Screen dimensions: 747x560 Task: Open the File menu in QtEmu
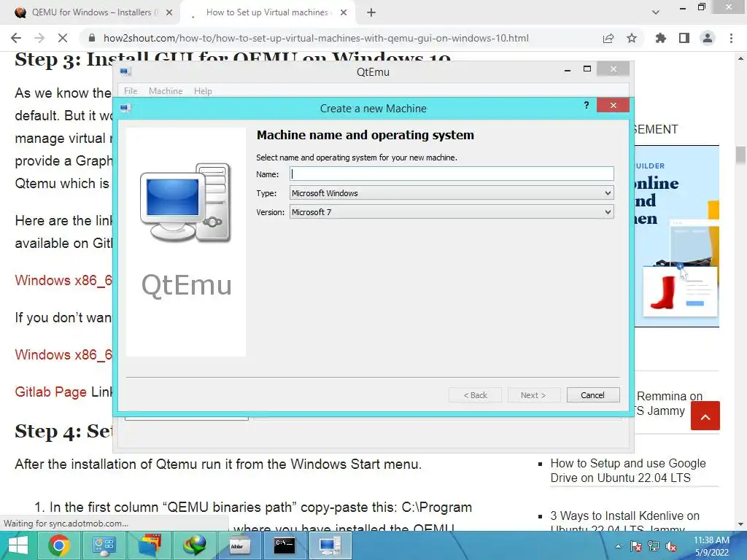point(131,91)
